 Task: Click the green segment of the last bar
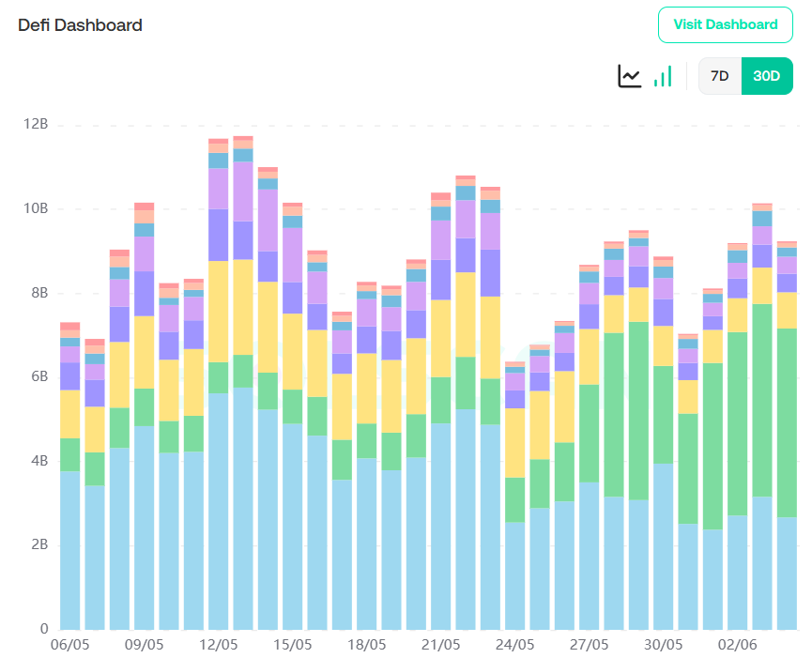[787, 422]
